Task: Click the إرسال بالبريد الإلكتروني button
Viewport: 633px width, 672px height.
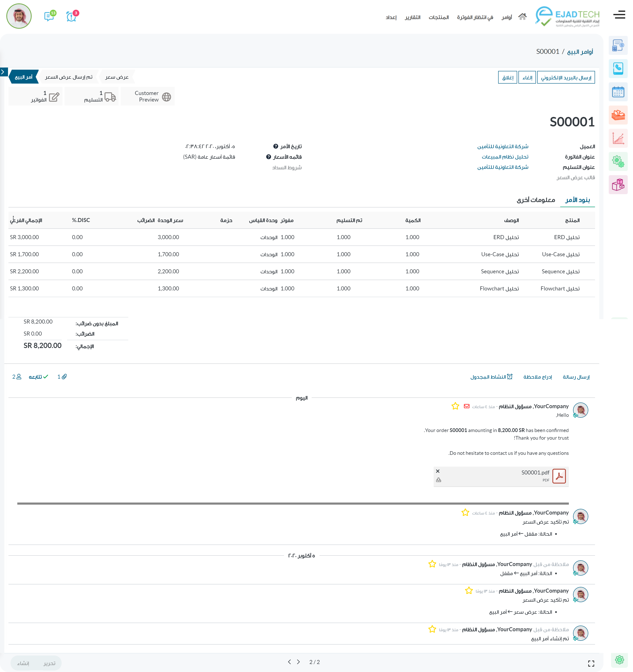Action: click(566, 77)
